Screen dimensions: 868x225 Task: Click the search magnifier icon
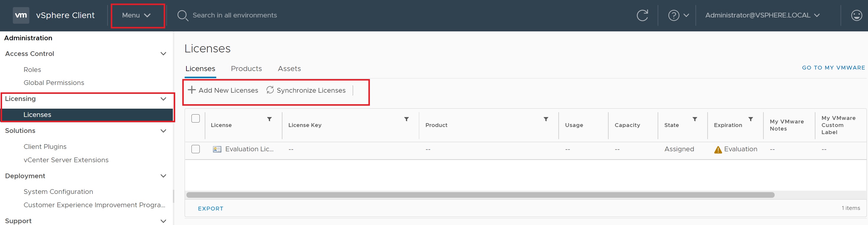tap(183, 15)
